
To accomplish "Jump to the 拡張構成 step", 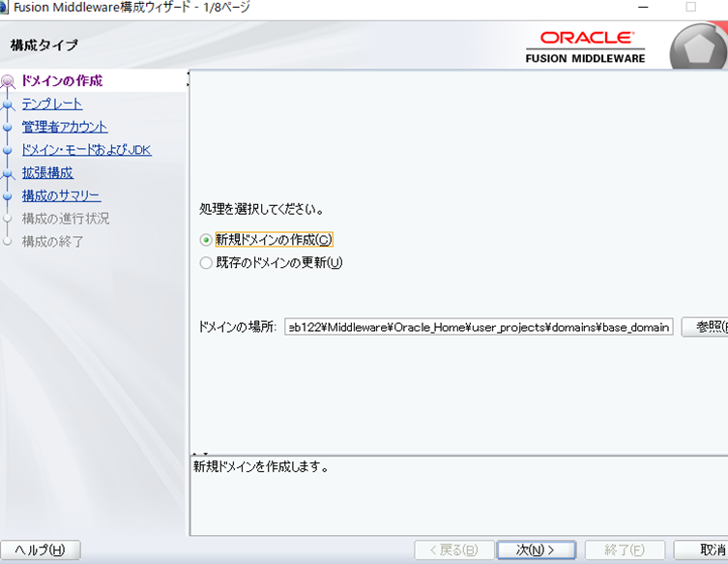I will click(47, 173).
